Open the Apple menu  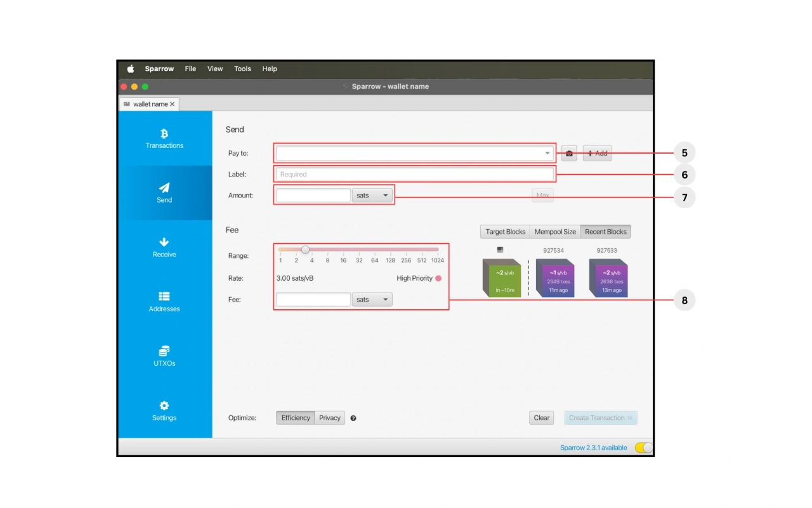(131, 69)
